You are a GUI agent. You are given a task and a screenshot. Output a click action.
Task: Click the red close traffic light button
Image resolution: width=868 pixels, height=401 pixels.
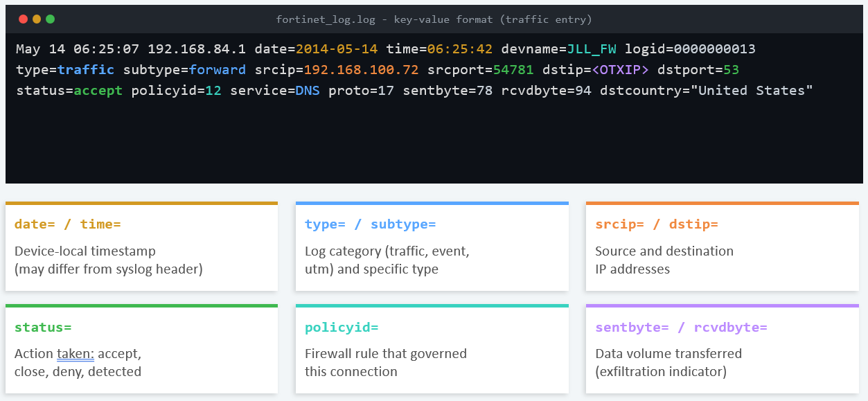23,19
